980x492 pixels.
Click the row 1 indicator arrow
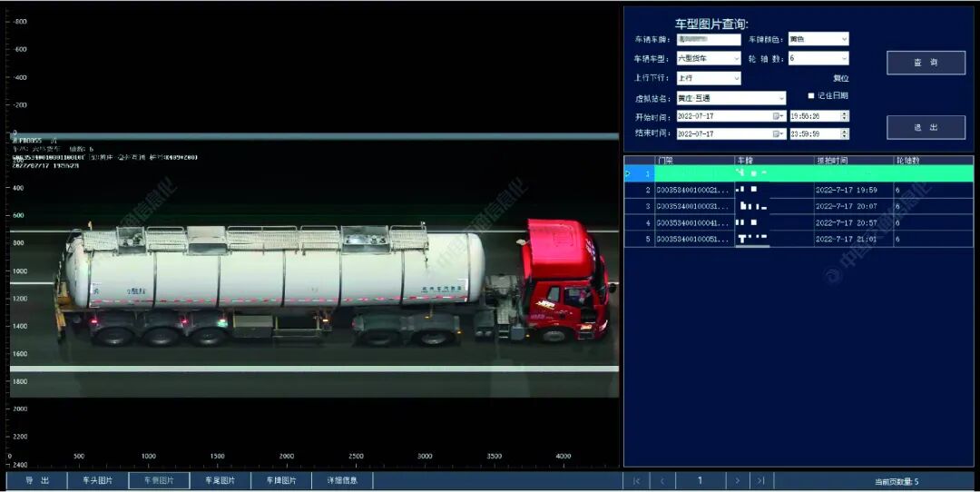pyautogui.click(x=628, y=173)
